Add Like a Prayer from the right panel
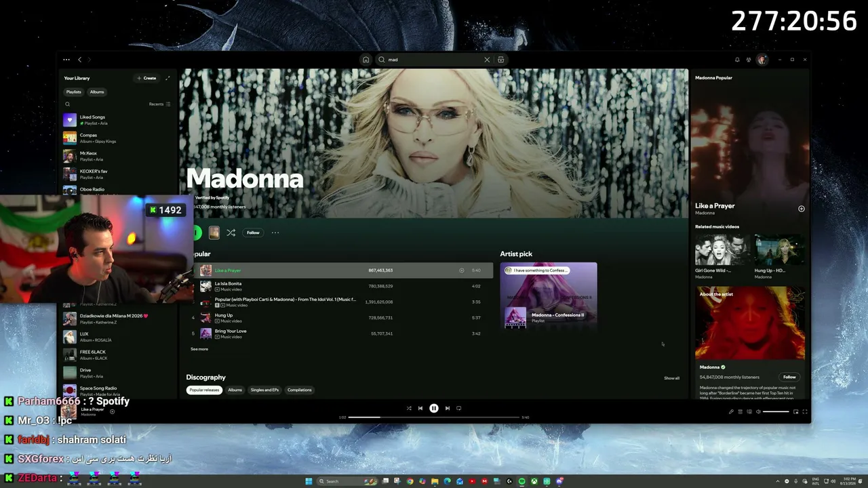The width and height of the screenshot is (868, 488). click(x=801, y=209)
